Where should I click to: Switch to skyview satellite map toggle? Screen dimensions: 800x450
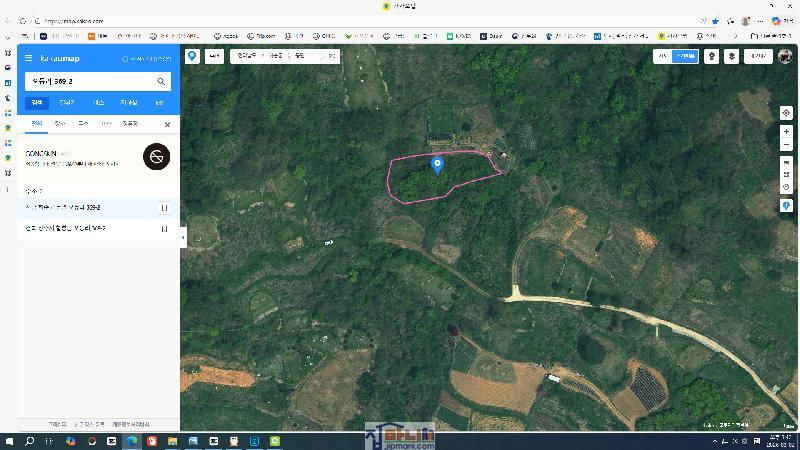(685, 57)
